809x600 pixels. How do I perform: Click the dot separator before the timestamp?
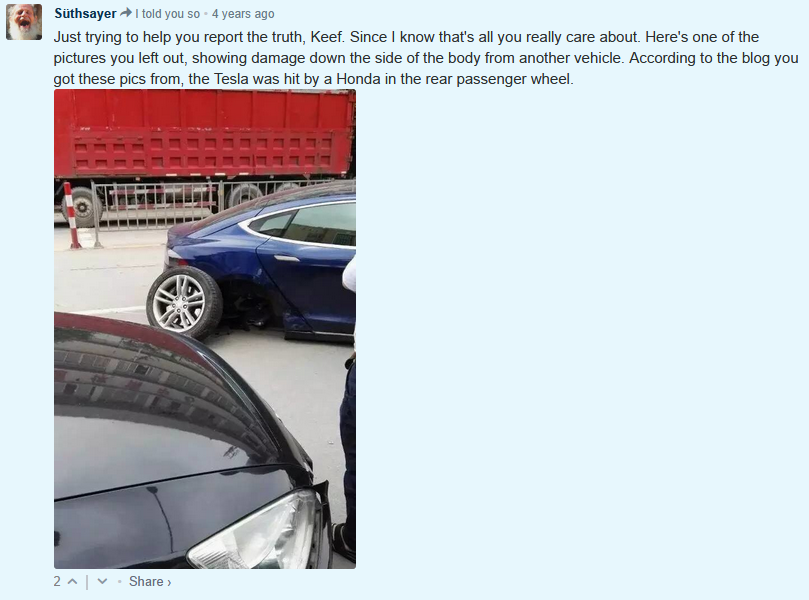[206, 14]
